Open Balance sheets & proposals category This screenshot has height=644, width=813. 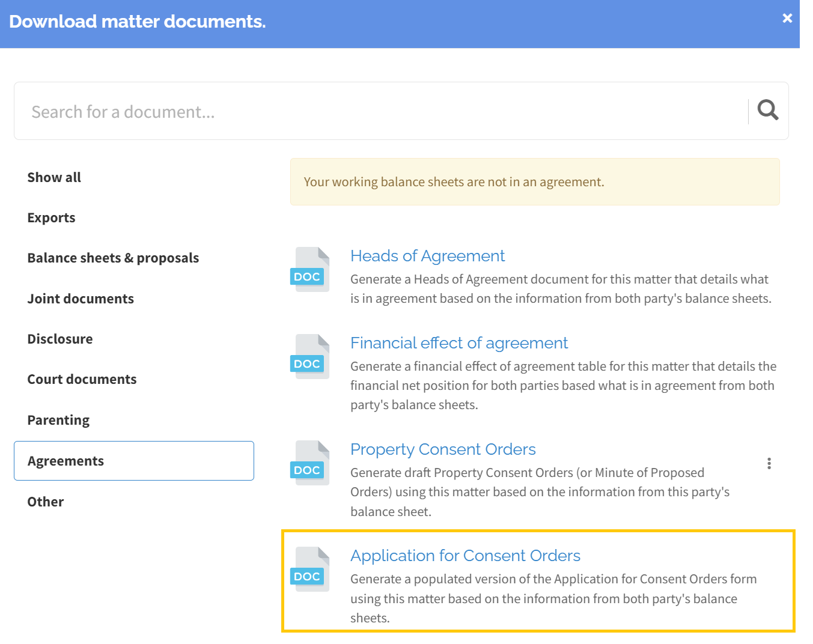tap(113, 258)
